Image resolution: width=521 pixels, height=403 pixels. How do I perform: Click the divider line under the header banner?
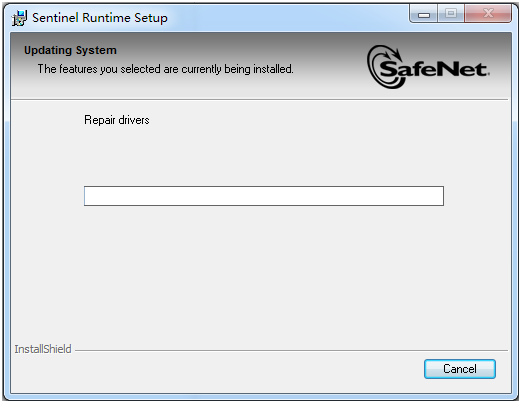tap(259, 99)
